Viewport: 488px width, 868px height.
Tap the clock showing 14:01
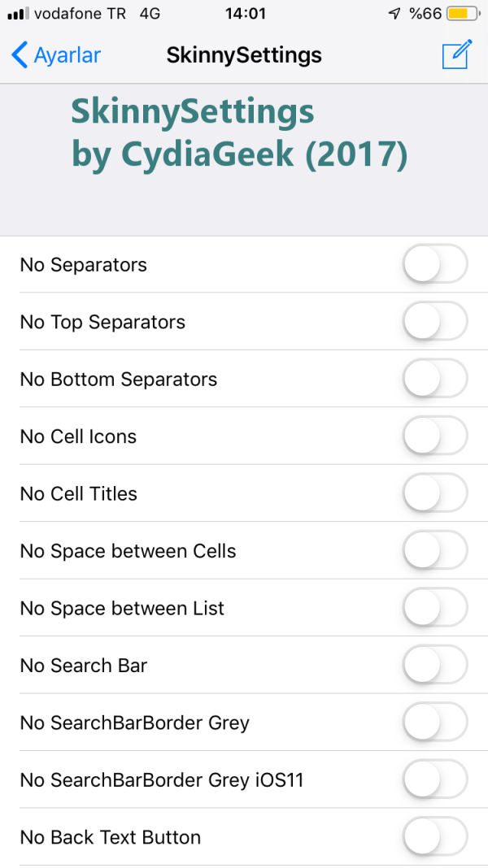pyautogui.click(x=244, y=14)
